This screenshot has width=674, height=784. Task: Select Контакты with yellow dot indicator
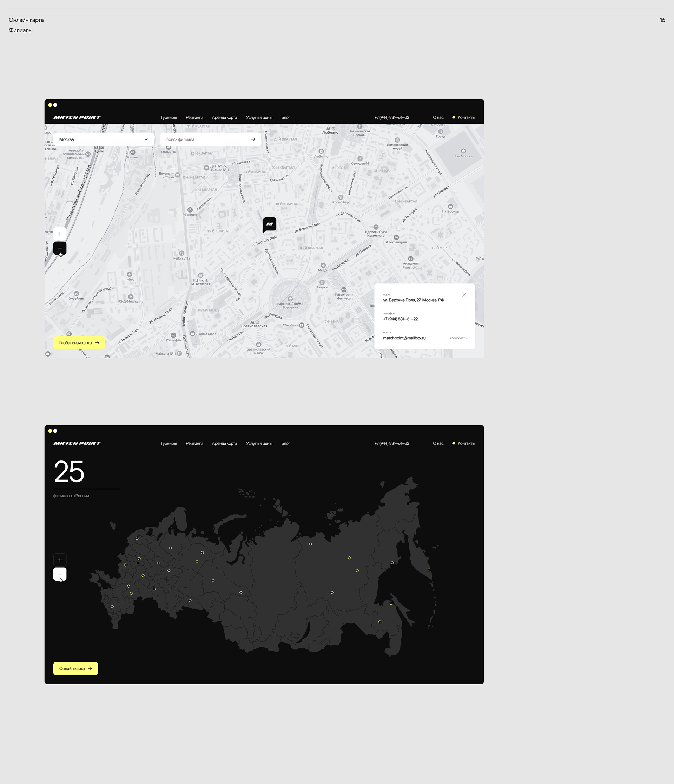coord(465,117)
